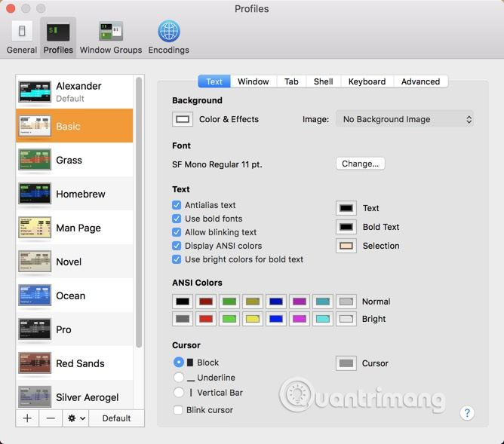The height and width of the screenshot is (444, 504).
Task: Open the Encodings pane
Action: pyautogui.click(x=168, y=38)
